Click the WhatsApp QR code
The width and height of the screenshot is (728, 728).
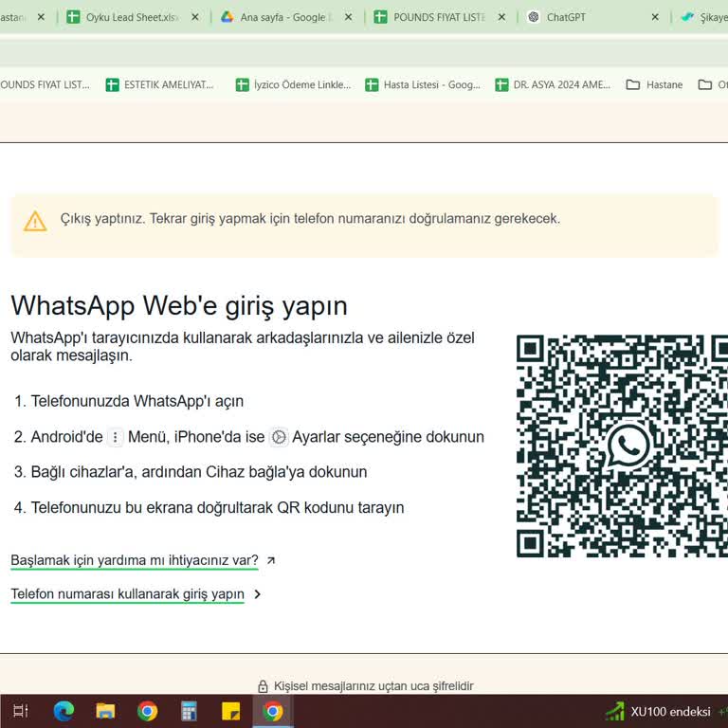[x=622, y=446]
